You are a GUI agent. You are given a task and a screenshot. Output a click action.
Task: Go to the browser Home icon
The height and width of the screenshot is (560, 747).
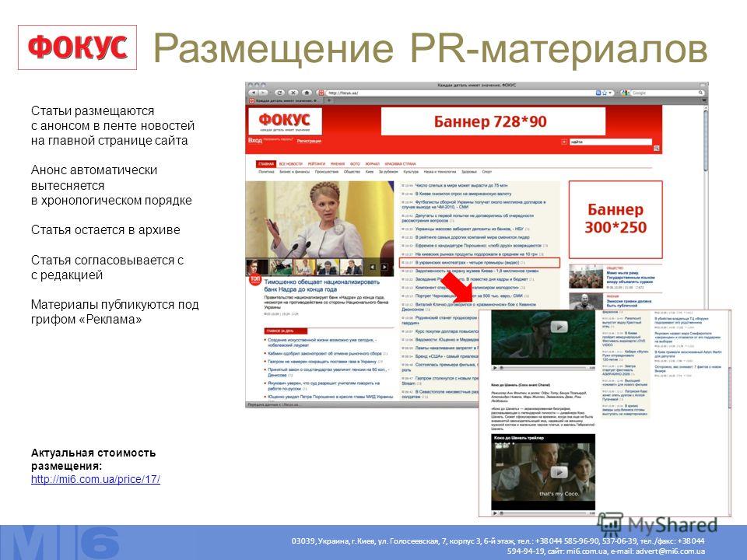307,93
